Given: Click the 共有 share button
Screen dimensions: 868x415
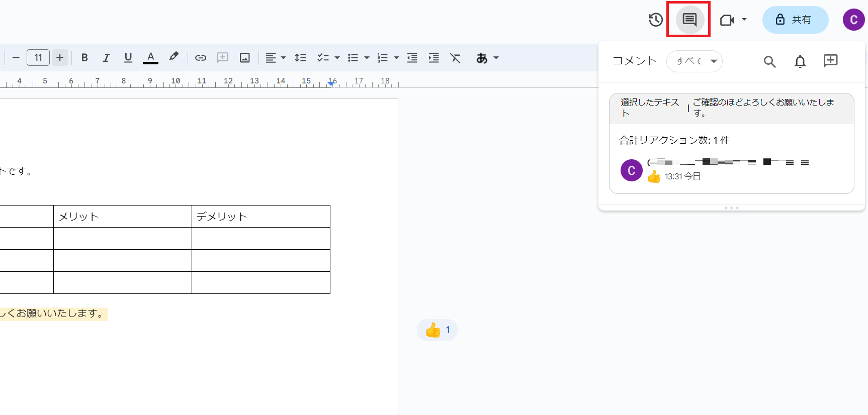Looking at the screenshot, I should tap(795, 20).
